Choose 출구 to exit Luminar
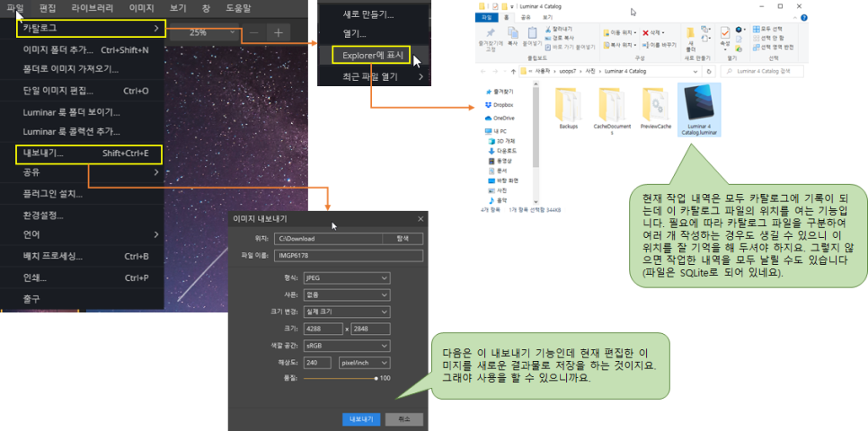This screenshot has height=431, width=868. coord(83,299)
